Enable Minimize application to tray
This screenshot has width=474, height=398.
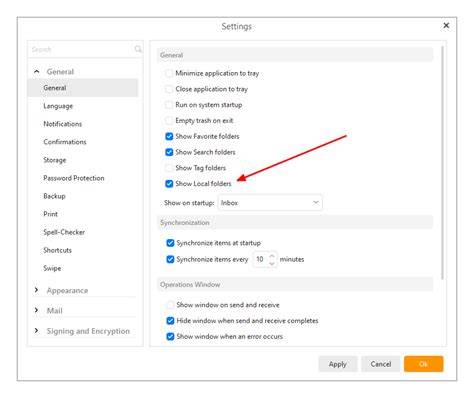169,73
